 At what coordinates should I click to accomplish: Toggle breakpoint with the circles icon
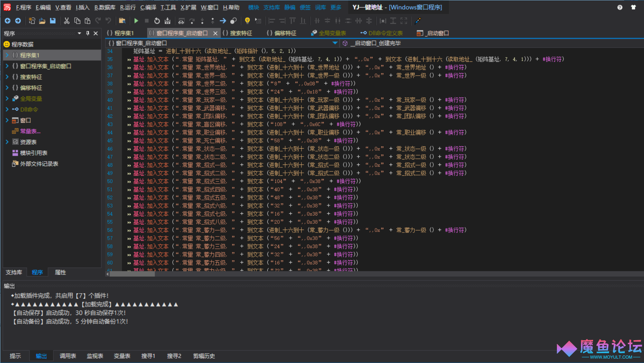click(x=233, y=21)
